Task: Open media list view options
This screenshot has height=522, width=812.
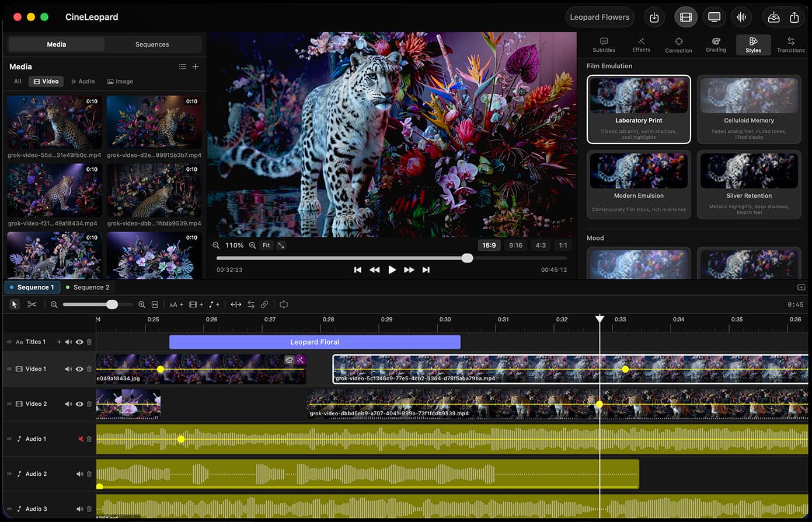Action: click(x=183, y=66)
